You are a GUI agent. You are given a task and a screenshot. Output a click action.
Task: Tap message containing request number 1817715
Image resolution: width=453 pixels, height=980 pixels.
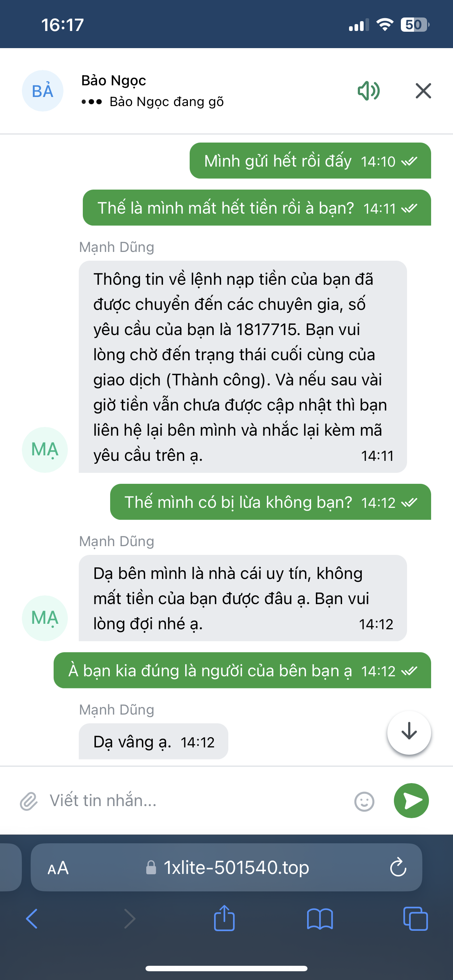click(x=243, y=367)
